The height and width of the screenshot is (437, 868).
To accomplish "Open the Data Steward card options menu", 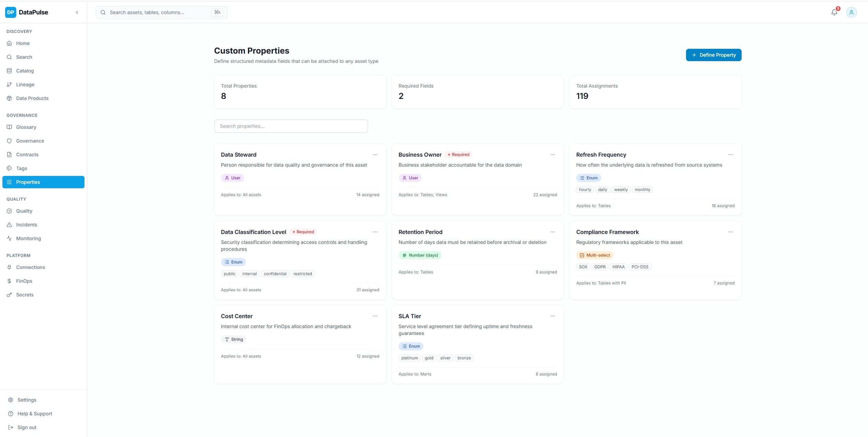I will coord(375,155).
